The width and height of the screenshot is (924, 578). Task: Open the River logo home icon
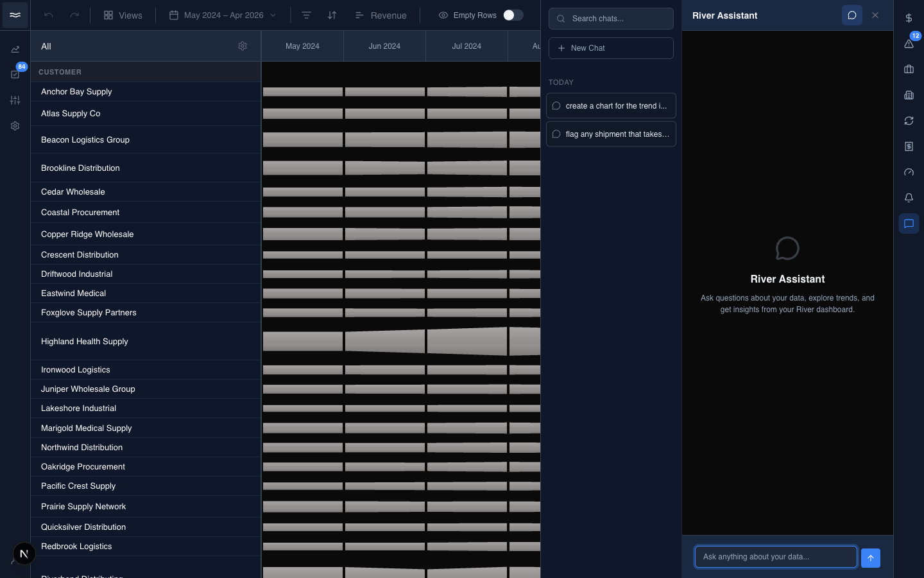click(x=15, y=15)
